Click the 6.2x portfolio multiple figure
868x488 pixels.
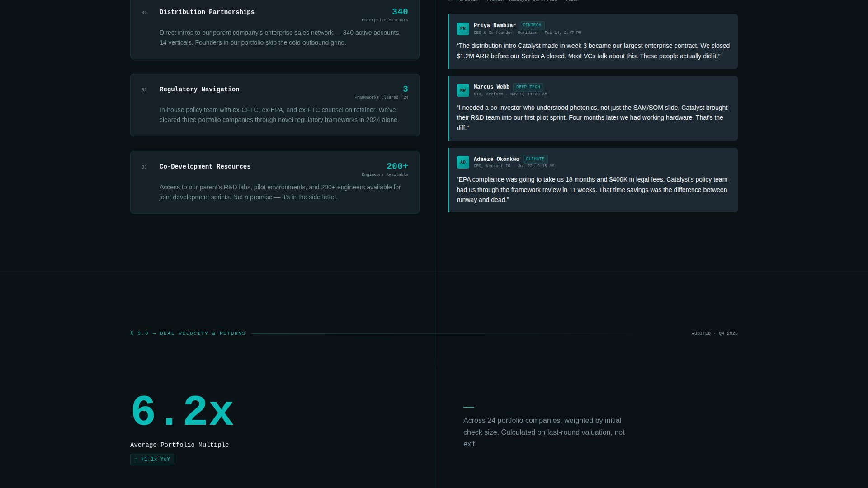tap(182, 411)
